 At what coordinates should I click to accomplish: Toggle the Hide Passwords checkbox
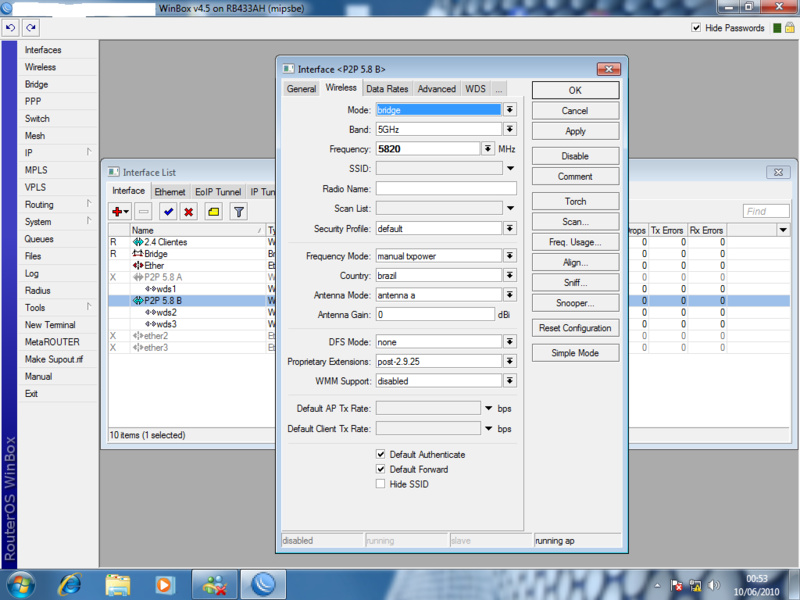(x=696, y=28)
